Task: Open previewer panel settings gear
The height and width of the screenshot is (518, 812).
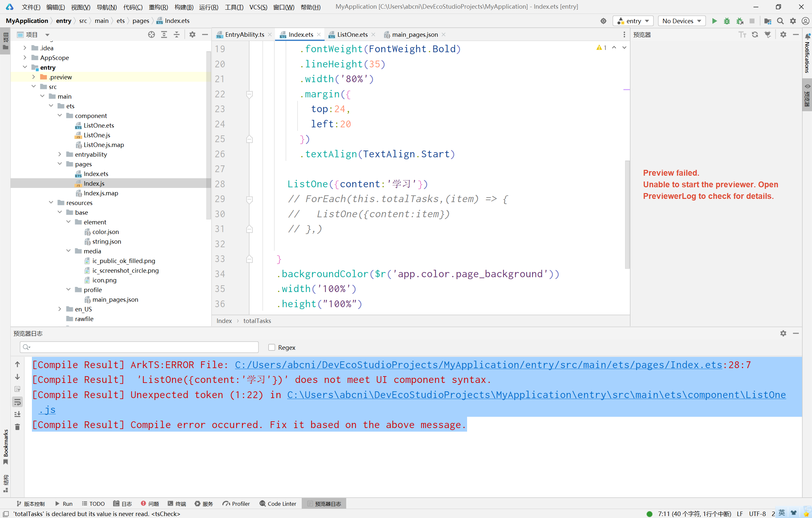Action: [x=783, y=34]
